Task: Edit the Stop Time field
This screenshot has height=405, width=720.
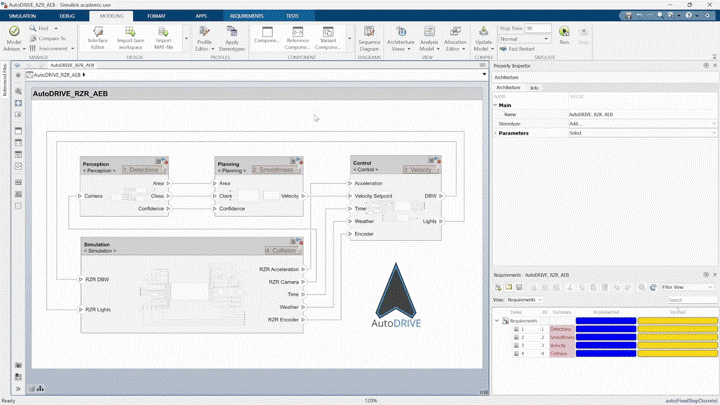Action: tap(537, 28)
